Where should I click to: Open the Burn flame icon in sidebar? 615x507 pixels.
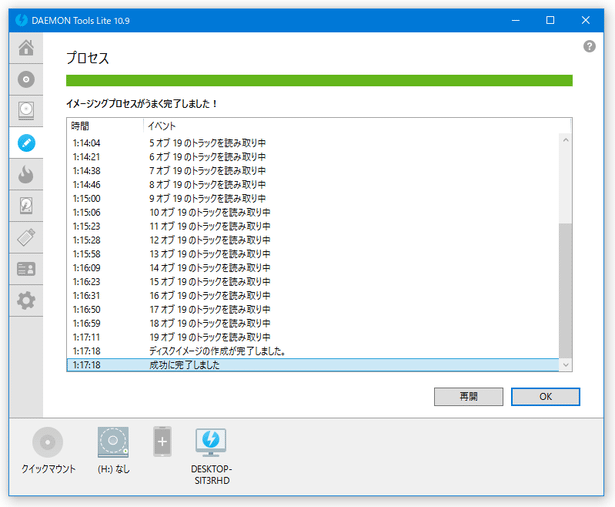pyautogui.click(x=26, y=174)
